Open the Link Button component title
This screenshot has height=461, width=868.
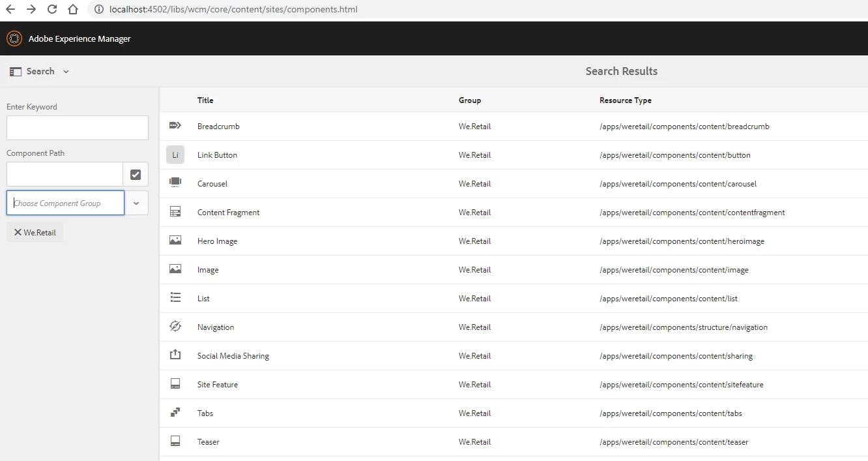click(217, 155)
